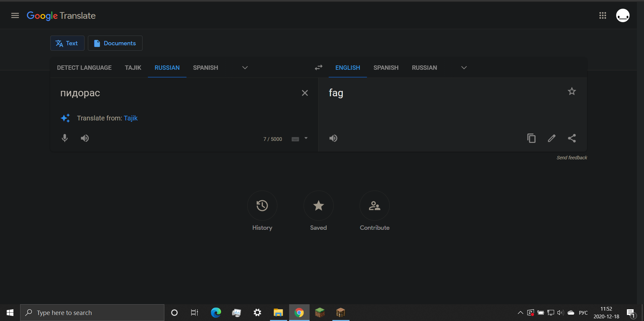Swap source and target languages
644x321 pixels.
coord(318,68)
